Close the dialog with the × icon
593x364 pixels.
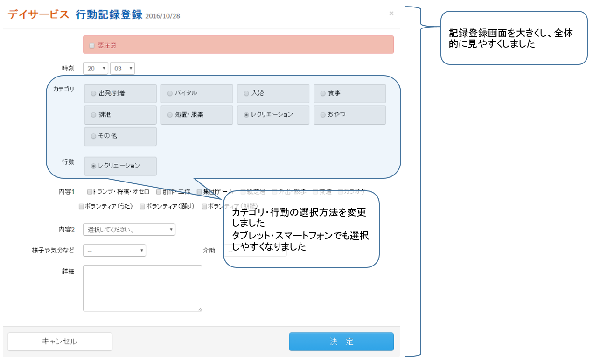[391, 14]
